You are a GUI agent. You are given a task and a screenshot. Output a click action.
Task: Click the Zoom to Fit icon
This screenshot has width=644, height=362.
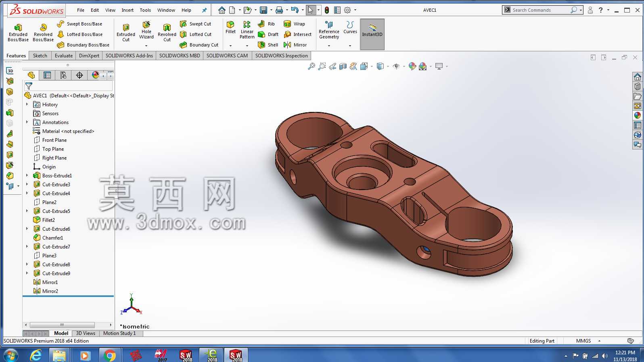312,66
